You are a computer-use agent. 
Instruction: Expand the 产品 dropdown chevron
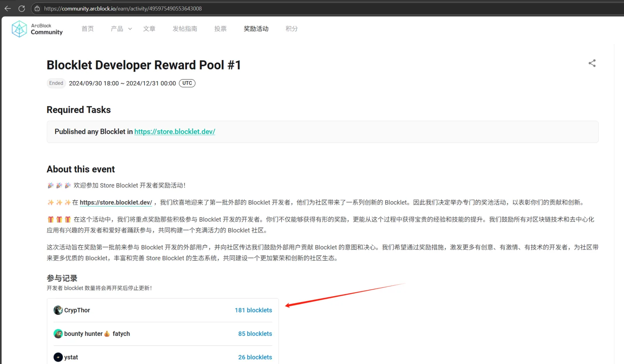coord(130,29)
